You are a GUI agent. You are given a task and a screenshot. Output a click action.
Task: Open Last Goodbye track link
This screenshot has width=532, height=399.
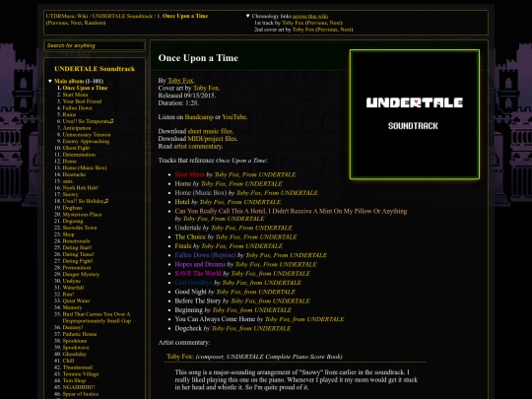193,283
